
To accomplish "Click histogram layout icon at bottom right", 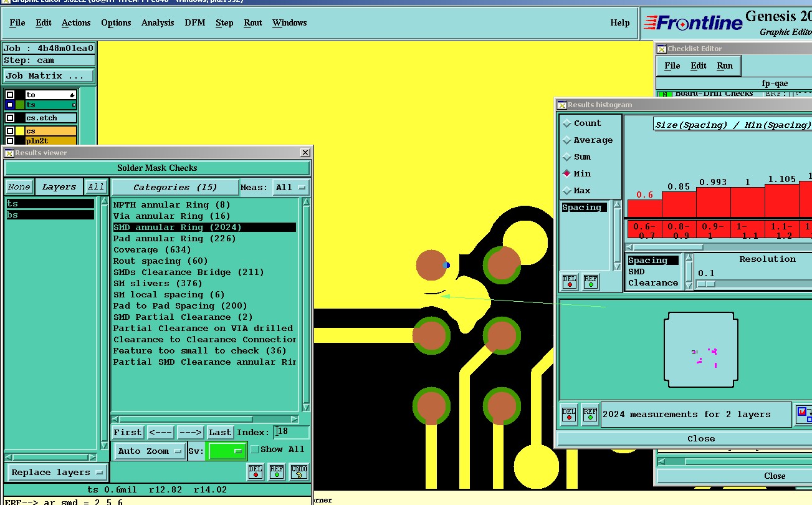I will (803, 414).
